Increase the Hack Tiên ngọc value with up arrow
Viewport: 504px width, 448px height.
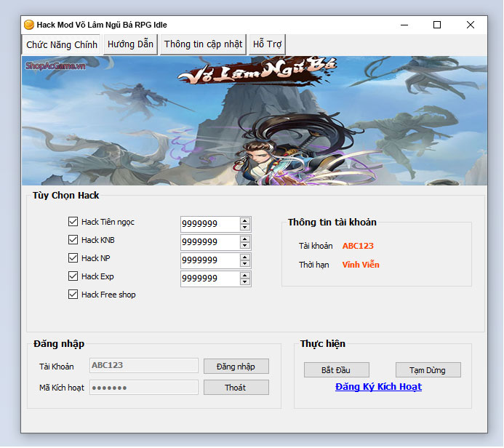(x=245, y=221)
